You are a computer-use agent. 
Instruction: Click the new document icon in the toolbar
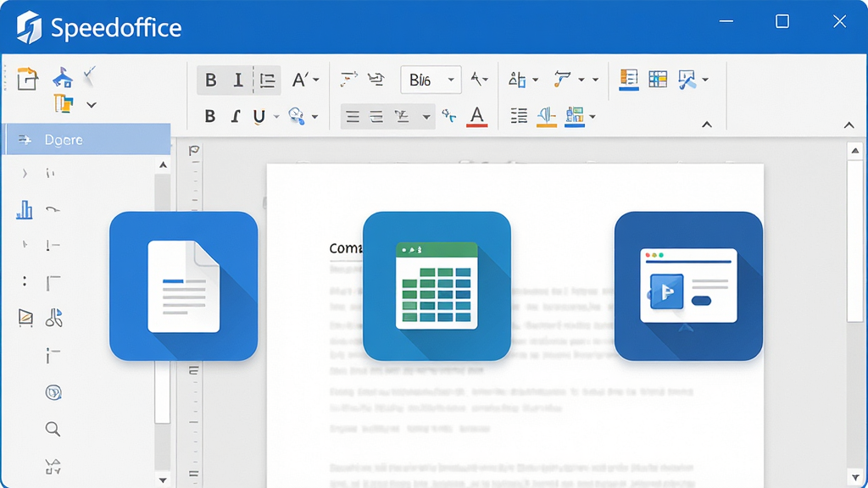tap(27, 79)
